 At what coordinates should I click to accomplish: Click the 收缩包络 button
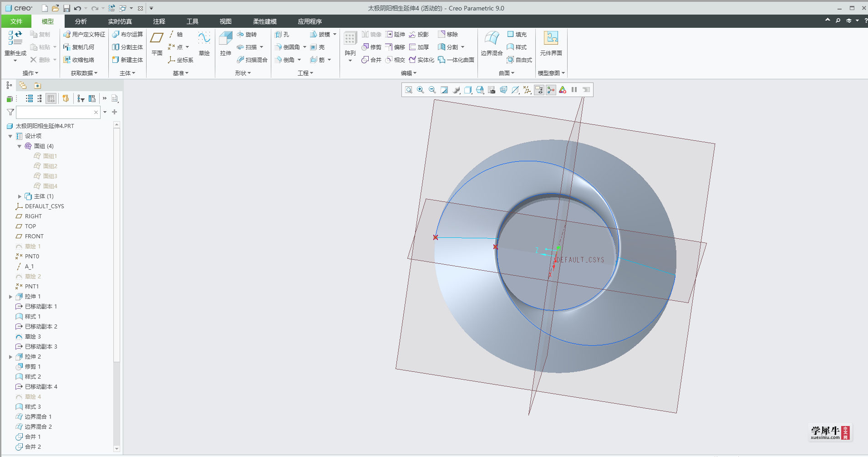(79, 60)
